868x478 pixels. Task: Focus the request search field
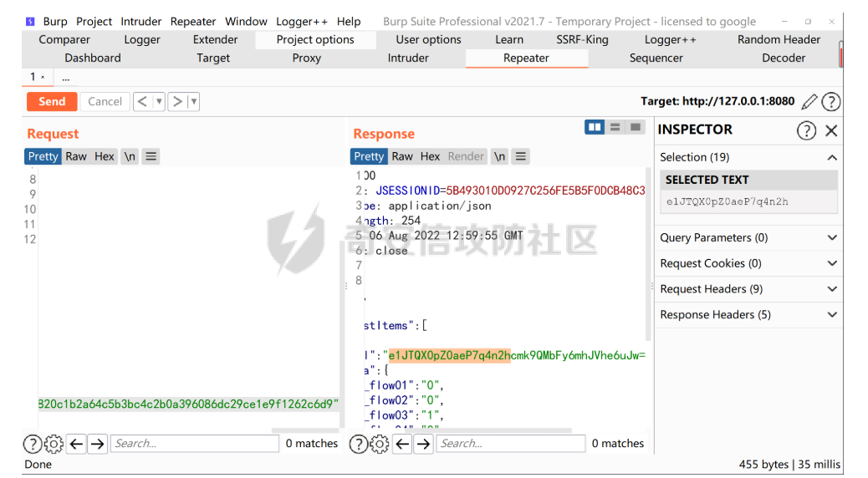tap(195, 444)
